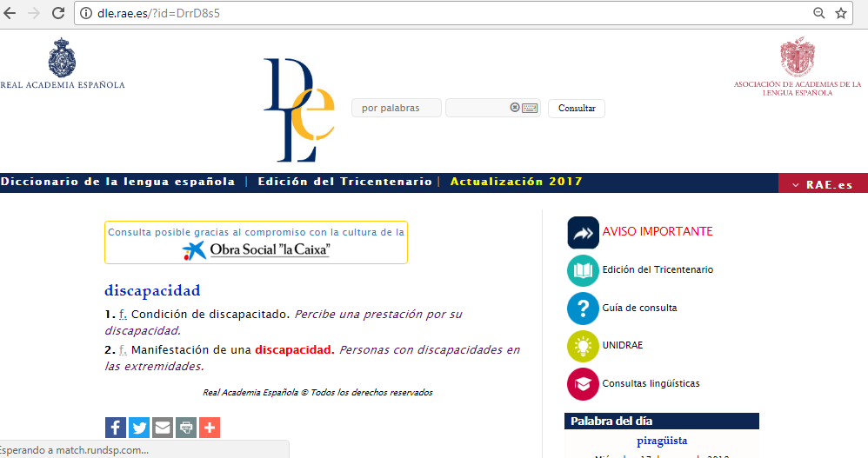Open more sharing options plus icon
Viewport: 868px width, 458px height.
(210, 428)
